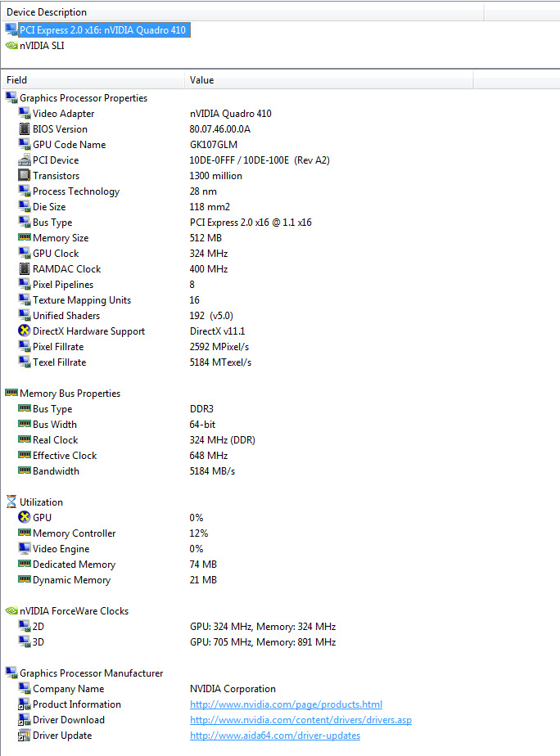Click the Memory Bus Properties group icon

pyautogui.click(x=11, y=393)
